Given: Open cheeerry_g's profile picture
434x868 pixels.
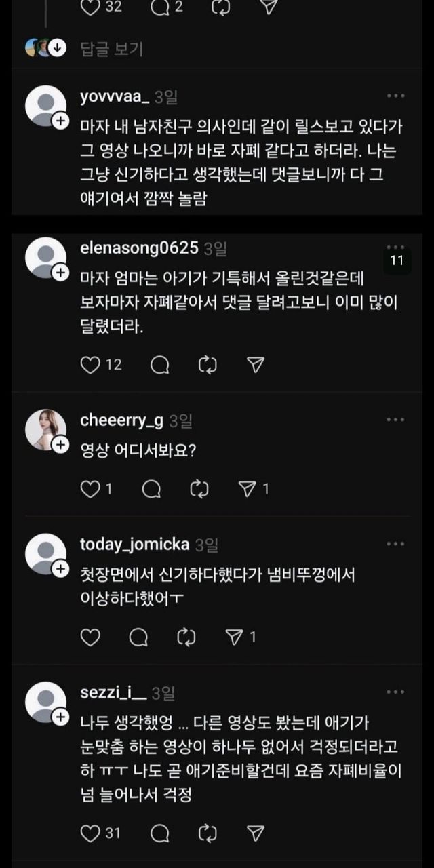Looking at the screenshot, I should click(45, 430).
